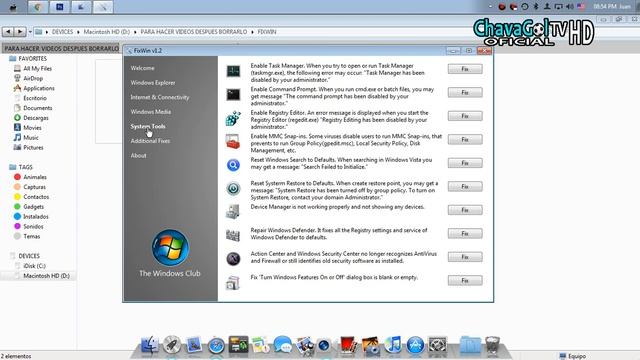Fix Action Center and Security Center issue
The width and height of the screenshot is (640, 360).
tap(465, 257)
